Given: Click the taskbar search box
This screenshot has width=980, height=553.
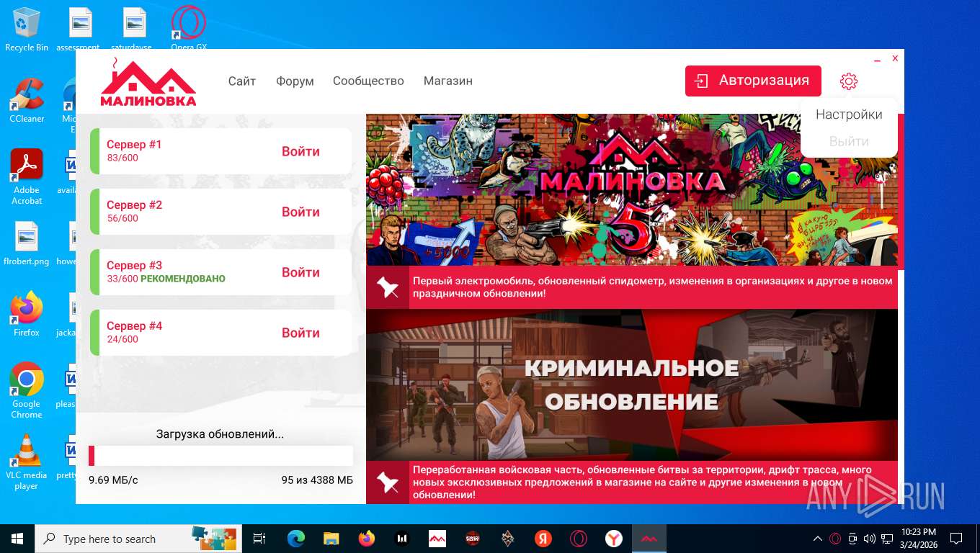Looking at the screenshot, I should click(138, 539).
